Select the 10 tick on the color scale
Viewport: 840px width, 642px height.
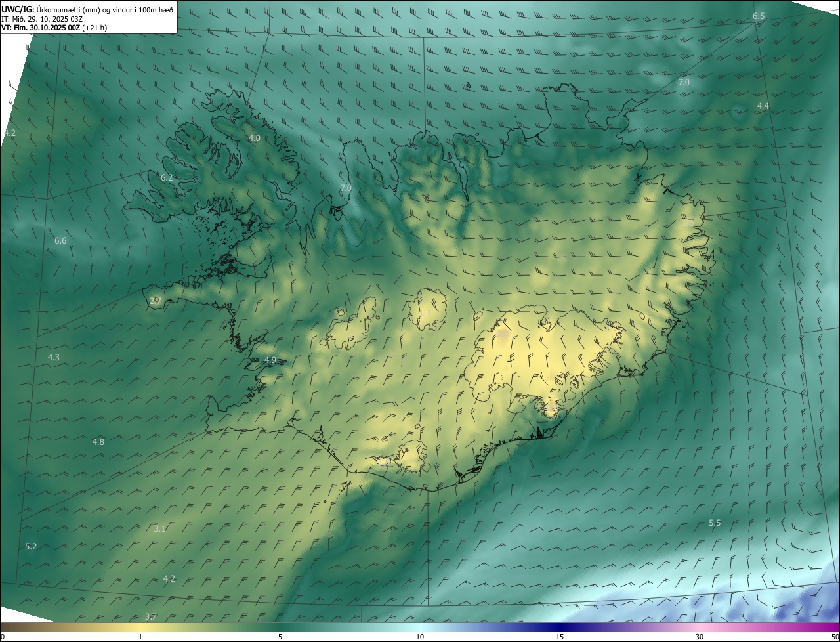pyautogui.click(x=420, y=637)
